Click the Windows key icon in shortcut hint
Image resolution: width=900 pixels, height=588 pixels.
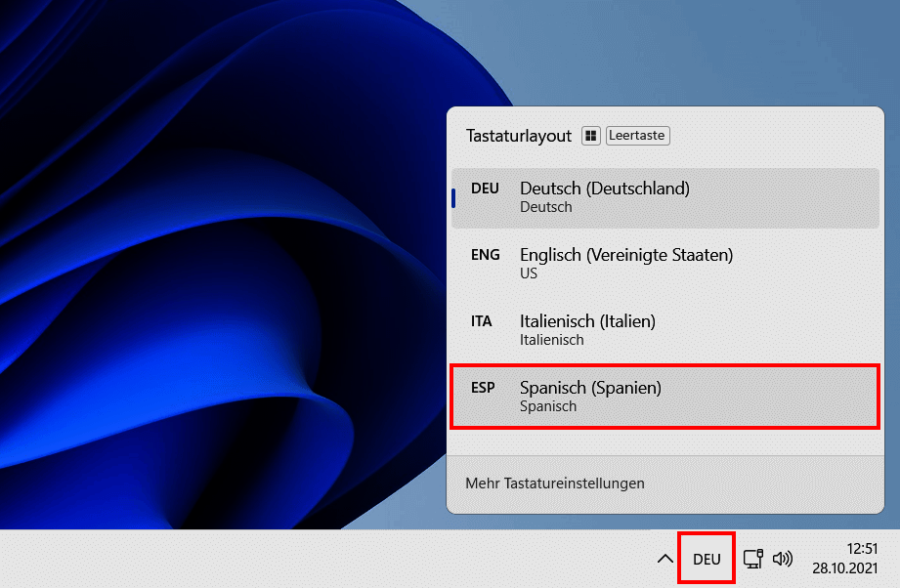[x=590, y=136]
